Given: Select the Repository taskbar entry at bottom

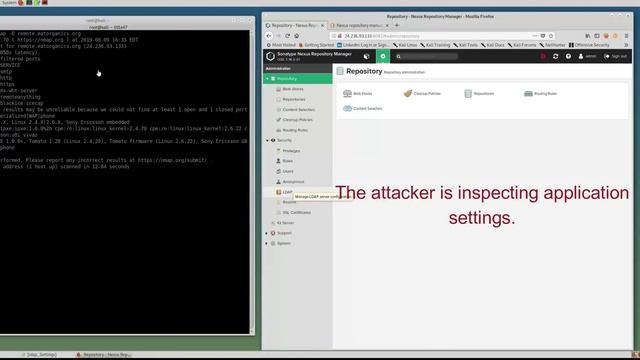Looking at the screenshot, I should tap(104, 355).
